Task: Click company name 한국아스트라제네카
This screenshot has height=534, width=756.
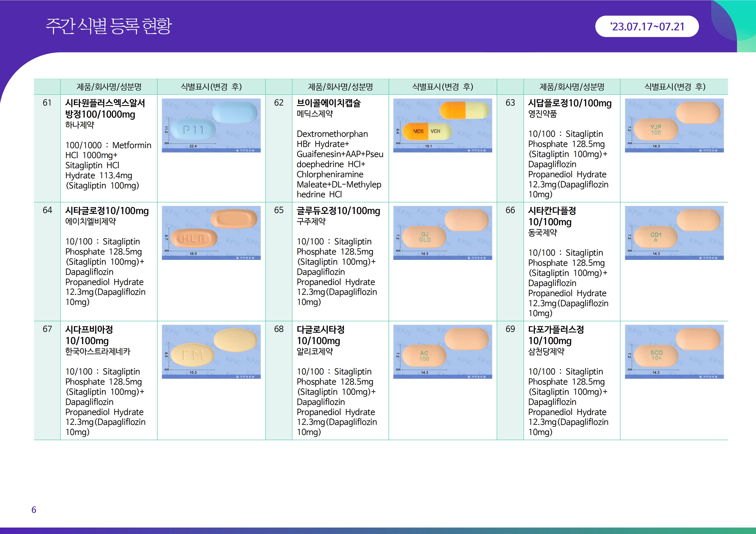Action: [x=98, y=351]
